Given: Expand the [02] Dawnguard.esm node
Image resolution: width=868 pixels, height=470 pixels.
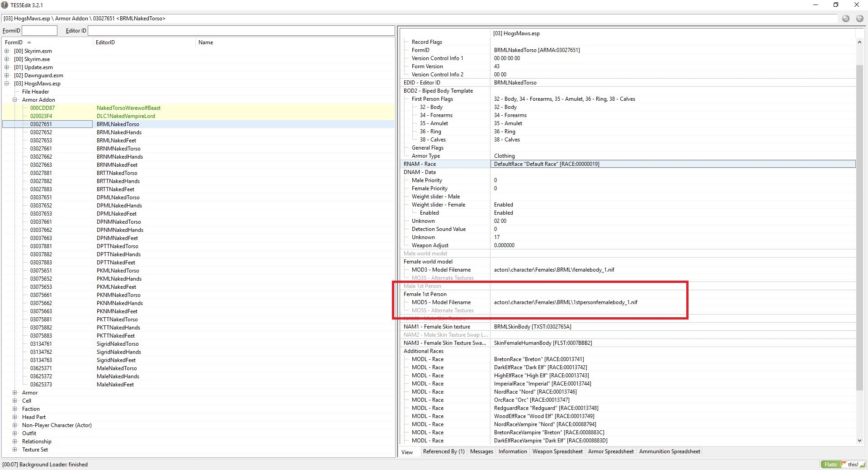Looking at the screenshot, I should pyautogui.click(x=7, y=75).
